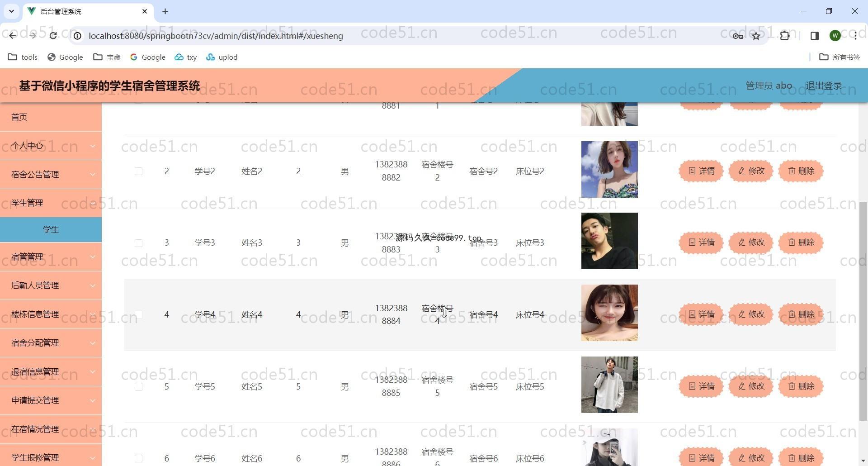This screenshot has height=466, width=868.
Task: Open the uplod bookmark
Action: (222, 57)
